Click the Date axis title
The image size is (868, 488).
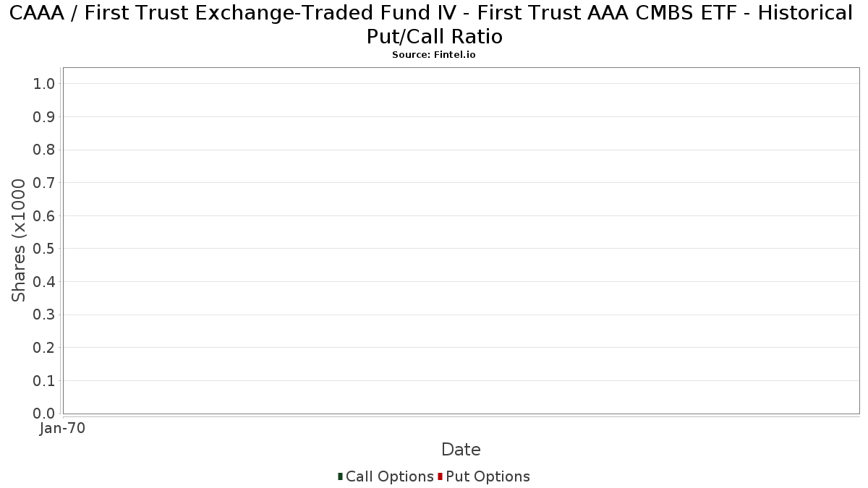pyautogui.click(x=461, y=450)
